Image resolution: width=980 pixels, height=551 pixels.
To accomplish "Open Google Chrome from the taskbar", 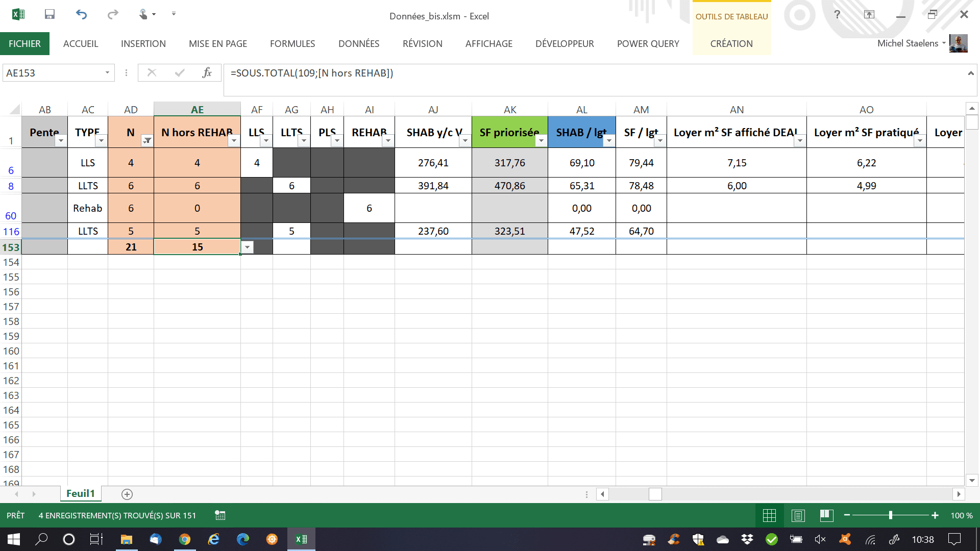I will [184, 539].
